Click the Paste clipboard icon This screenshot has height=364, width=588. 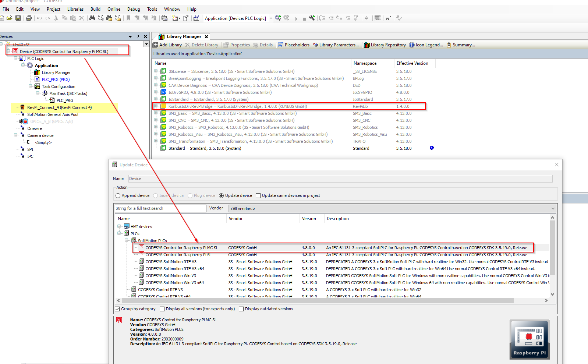point(73,18)
